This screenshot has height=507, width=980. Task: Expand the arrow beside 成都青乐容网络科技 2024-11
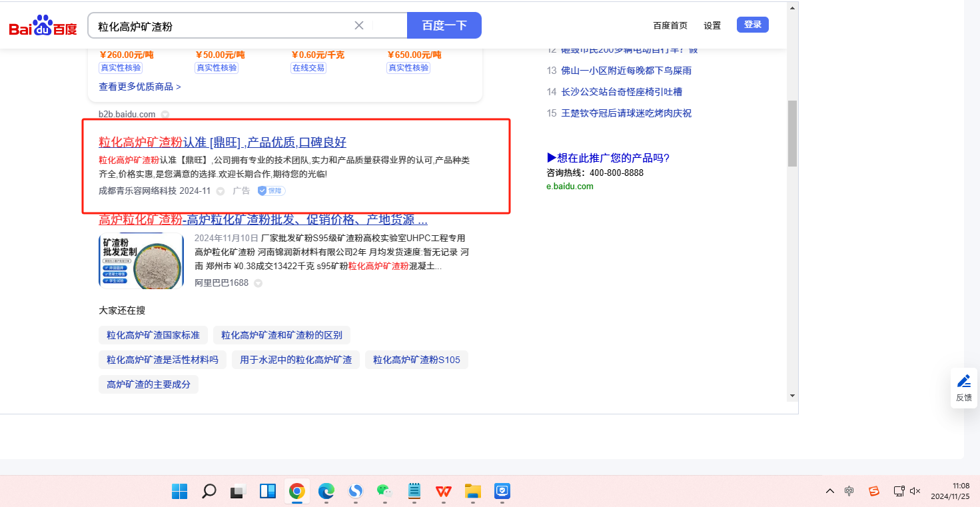(221, 192)
